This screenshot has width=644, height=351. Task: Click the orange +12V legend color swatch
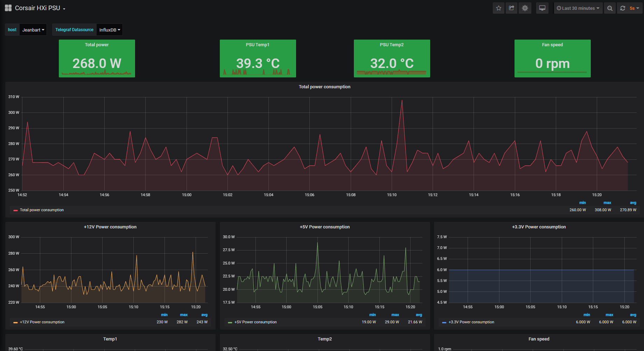(15, 322)
